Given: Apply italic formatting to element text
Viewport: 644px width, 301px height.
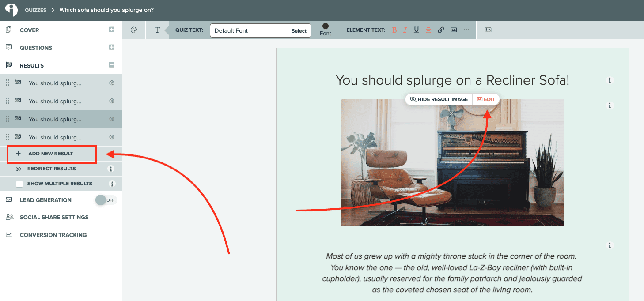Looking at the screenshot, I should coord(405,30).
